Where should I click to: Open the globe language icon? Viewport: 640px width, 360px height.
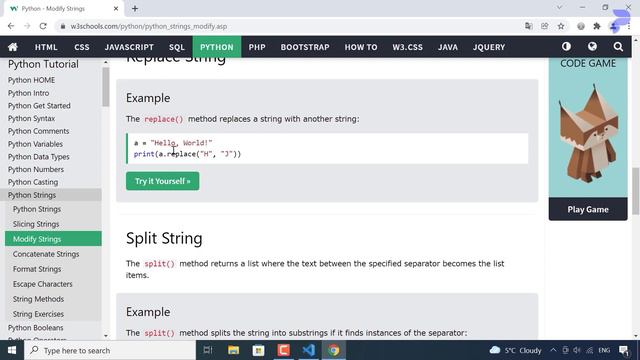point(592,47)
